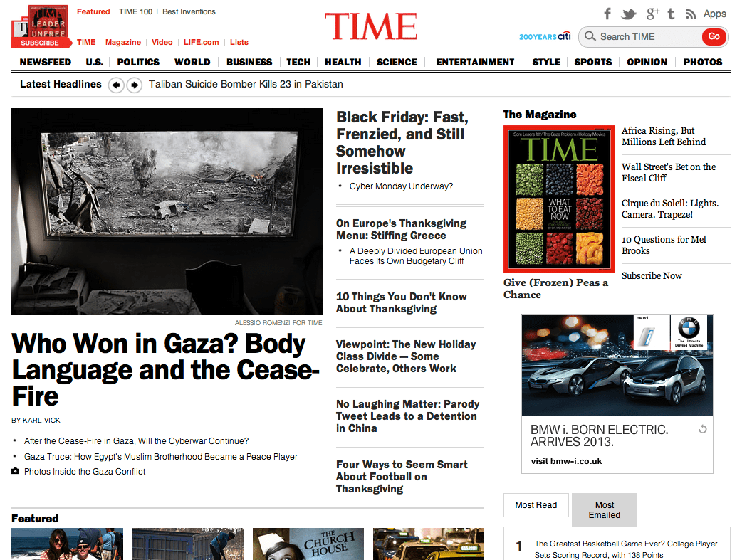Click the Tumblr icon in header
The image size is (747, 560).
pos(672,14)
